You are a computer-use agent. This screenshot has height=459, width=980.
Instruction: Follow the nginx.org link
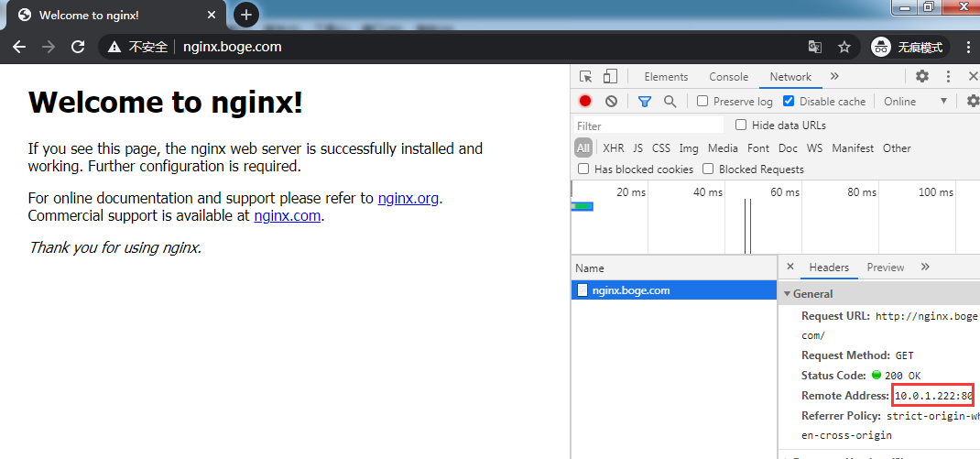pyautogui.click(x=408, y=199)
